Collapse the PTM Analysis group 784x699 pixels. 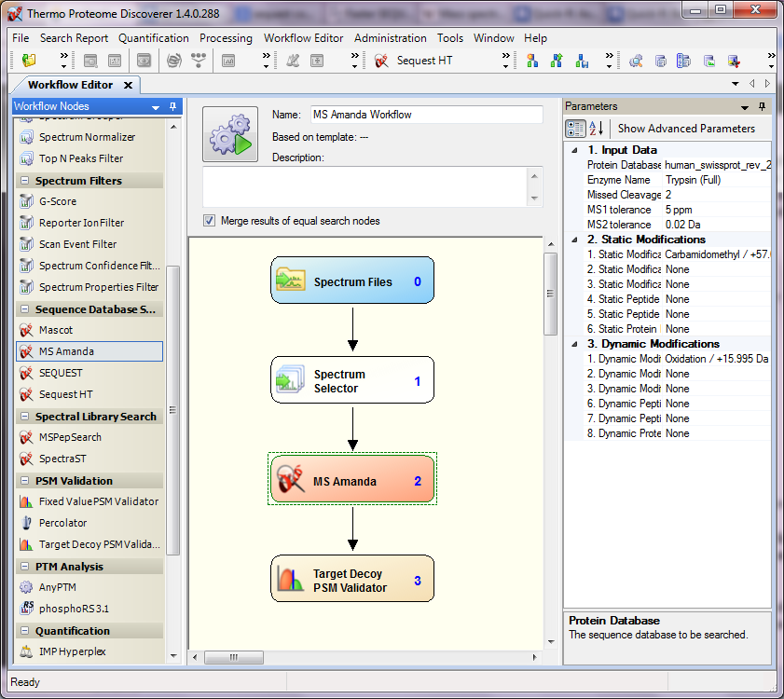click(24, 567)
